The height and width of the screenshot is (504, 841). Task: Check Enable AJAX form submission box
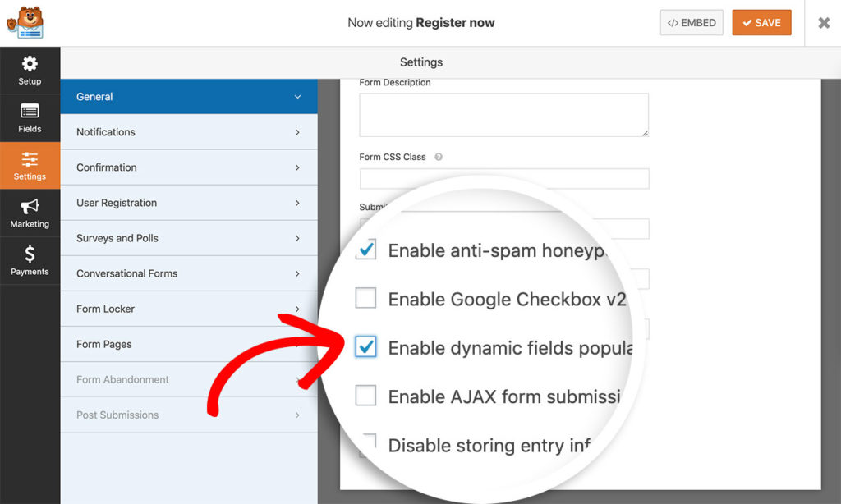(365, 396)
